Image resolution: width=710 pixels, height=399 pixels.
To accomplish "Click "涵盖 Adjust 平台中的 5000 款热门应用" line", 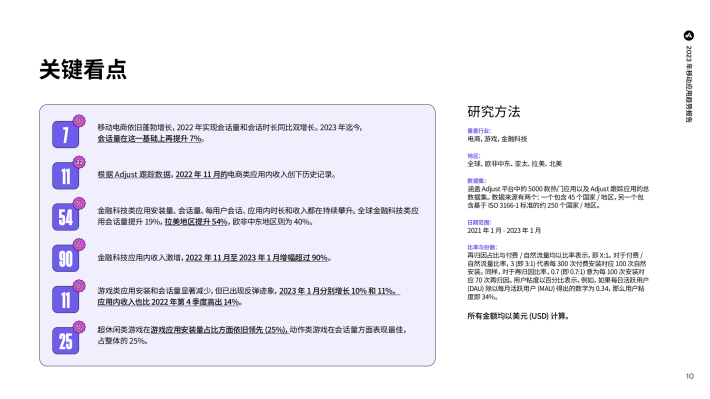I will point(558,189).
